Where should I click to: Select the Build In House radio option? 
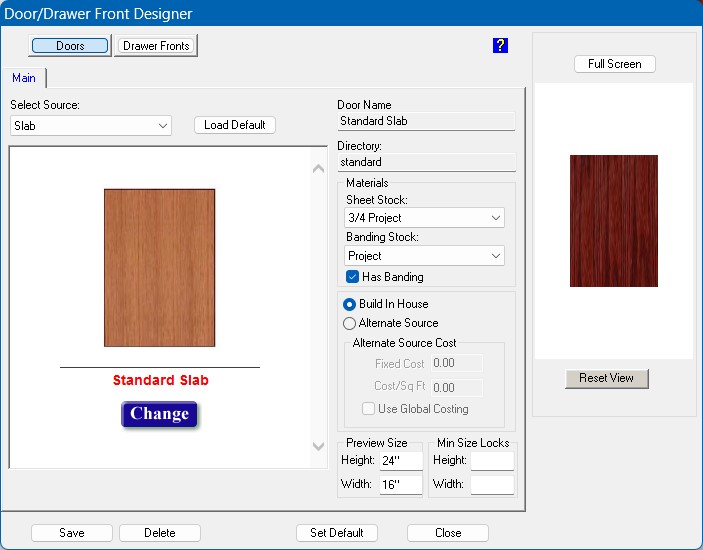click(350, 304)
